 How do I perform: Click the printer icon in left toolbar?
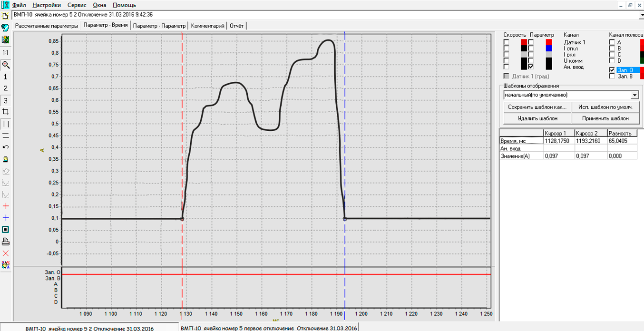[x=6, y=241]
